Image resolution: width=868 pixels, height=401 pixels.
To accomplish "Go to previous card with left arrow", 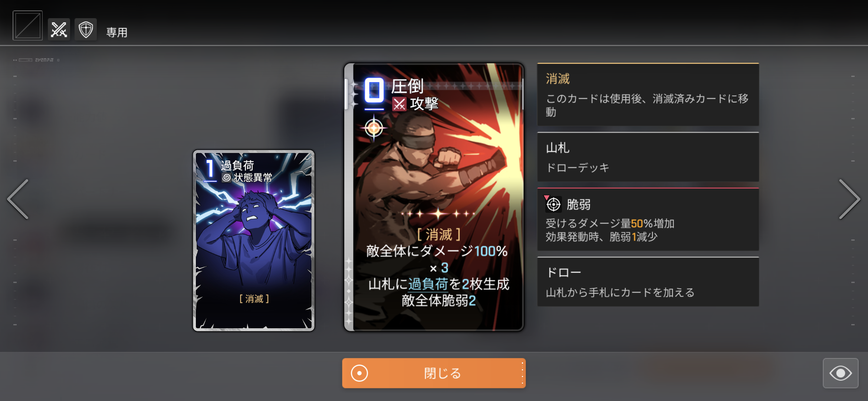I will (x=18, y=199).
